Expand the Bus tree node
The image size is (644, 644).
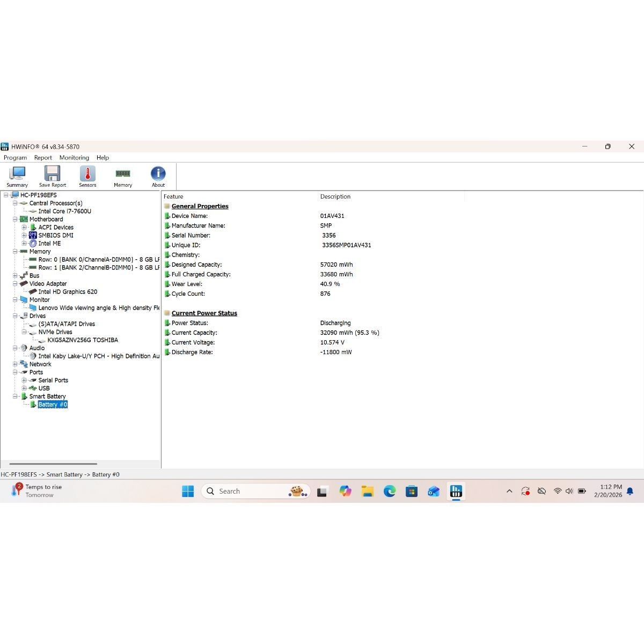(16, 275)
